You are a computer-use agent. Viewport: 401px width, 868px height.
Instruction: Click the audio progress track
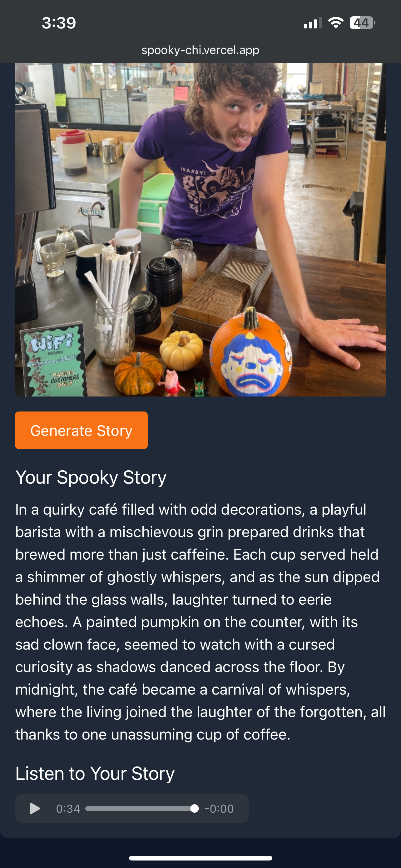142,808
